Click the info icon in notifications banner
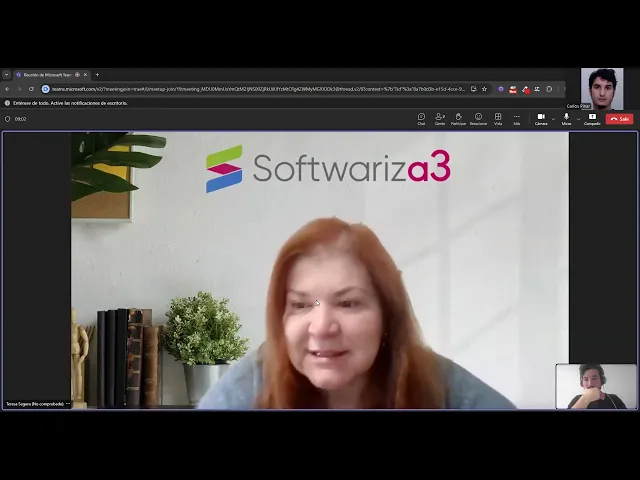This screenshot has height=480, width=640. click(7, 103)
